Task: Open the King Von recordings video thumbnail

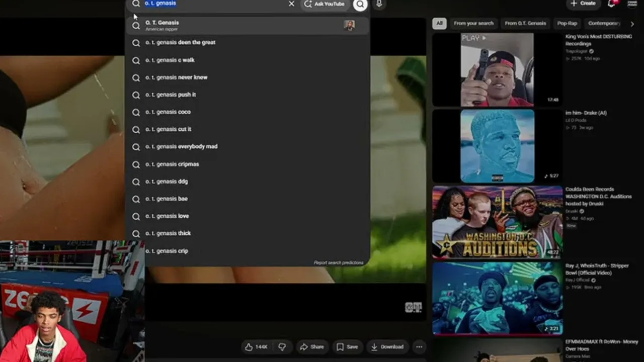Action: tap(497, 70)
